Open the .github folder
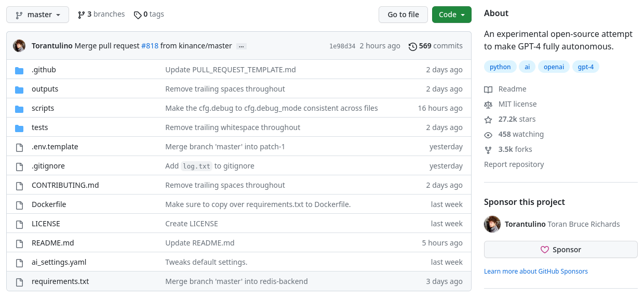This screenshot has height=297, width=644. (x=44, y=70)
